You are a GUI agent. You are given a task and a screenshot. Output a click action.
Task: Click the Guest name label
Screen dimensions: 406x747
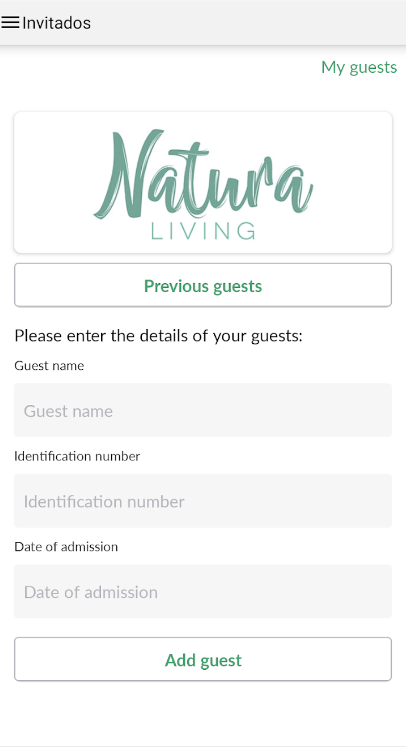[x=49, y=366]
